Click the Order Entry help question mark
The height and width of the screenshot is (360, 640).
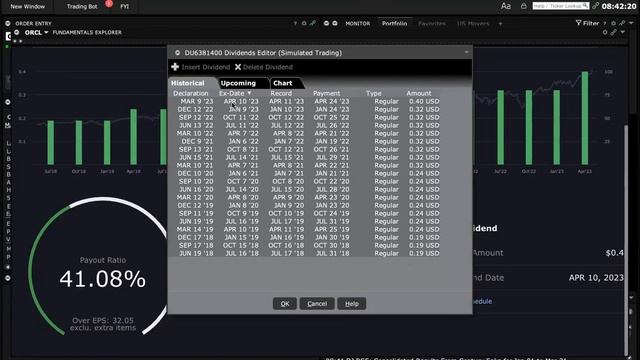coord(295,24)
